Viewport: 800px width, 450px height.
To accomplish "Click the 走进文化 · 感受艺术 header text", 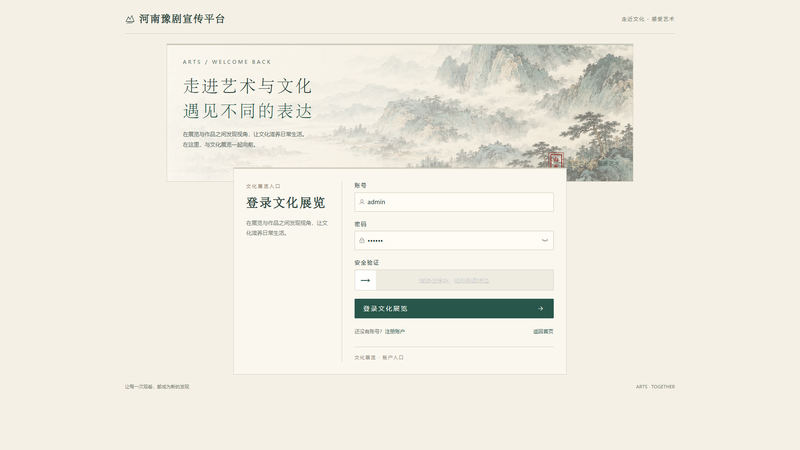I will coord(648,19).
